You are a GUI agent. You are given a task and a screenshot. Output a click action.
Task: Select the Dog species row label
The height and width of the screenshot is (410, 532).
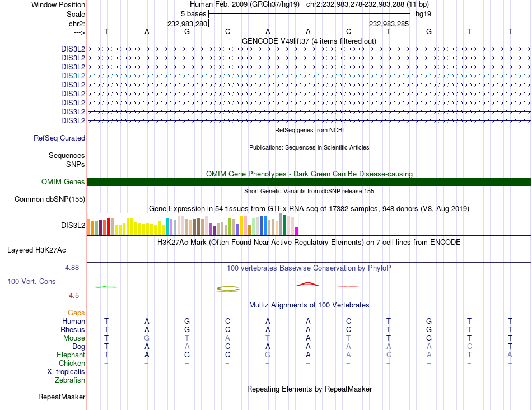click(x=78, y=347)
